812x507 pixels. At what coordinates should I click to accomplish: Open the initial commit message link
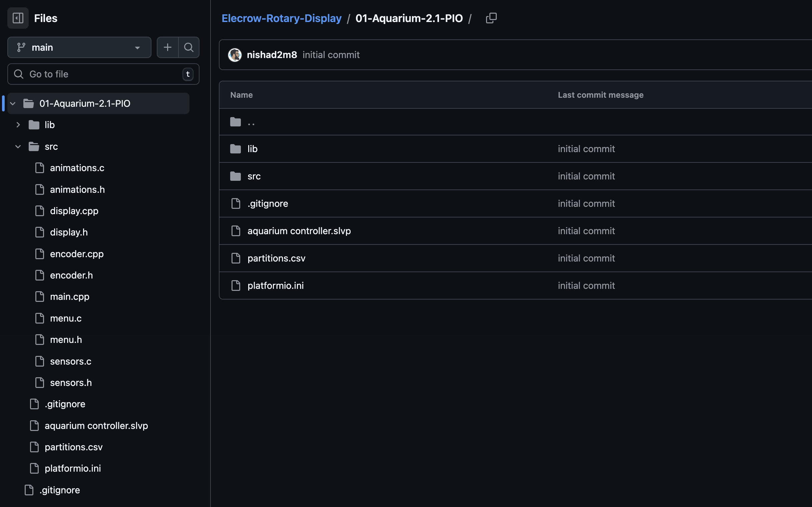pyautogui.click(x=331, y=55)
